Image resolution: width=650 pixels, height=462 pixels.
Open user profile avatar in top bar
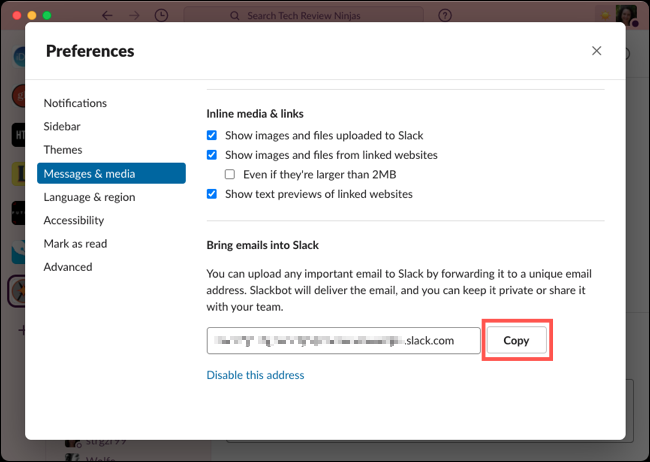[626, 14]
